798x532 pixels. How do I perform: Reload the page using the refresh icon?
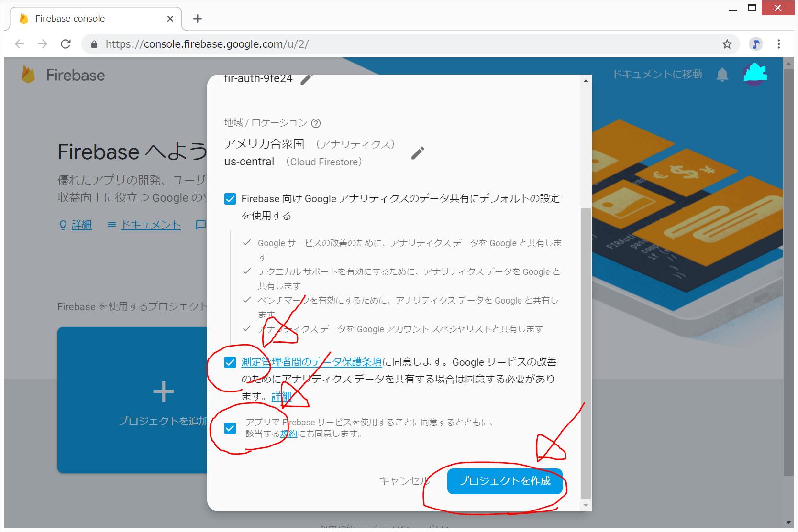[x=66, y=44]
